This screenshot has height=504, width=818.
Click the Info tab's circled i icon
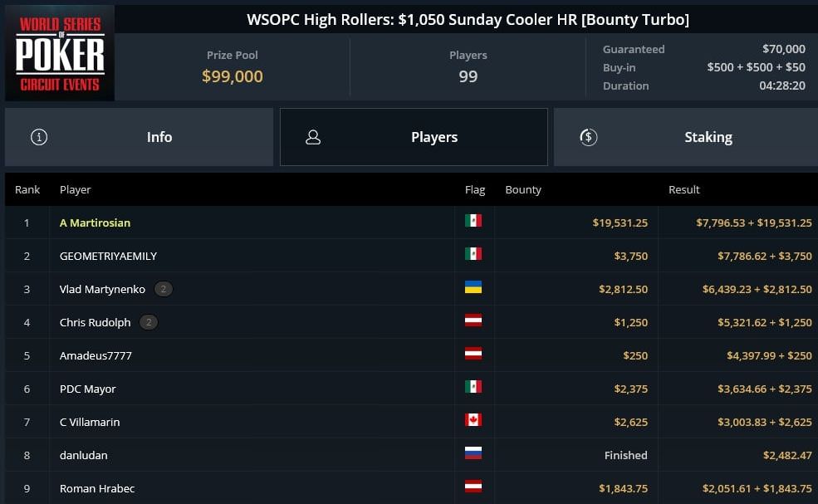coord(39,137)
